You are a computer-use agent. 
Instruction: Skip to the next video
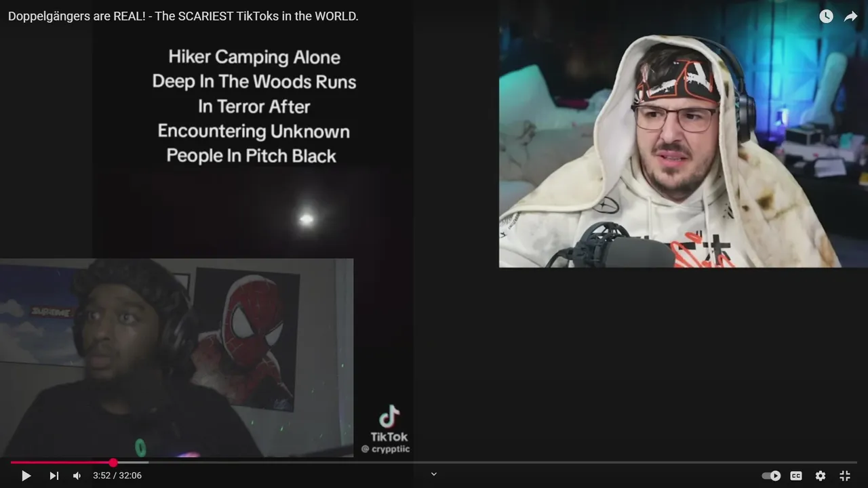pyautogui.click(x=54, y=476)
